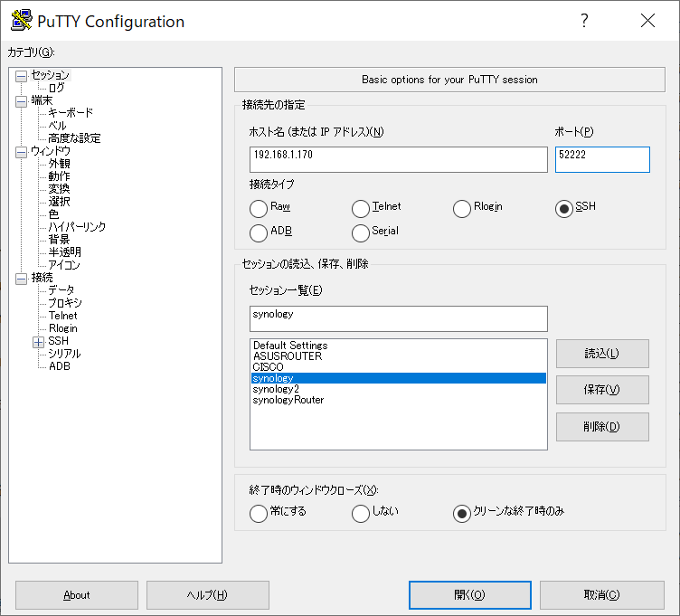Open the 背景 category

click(59, 240)
